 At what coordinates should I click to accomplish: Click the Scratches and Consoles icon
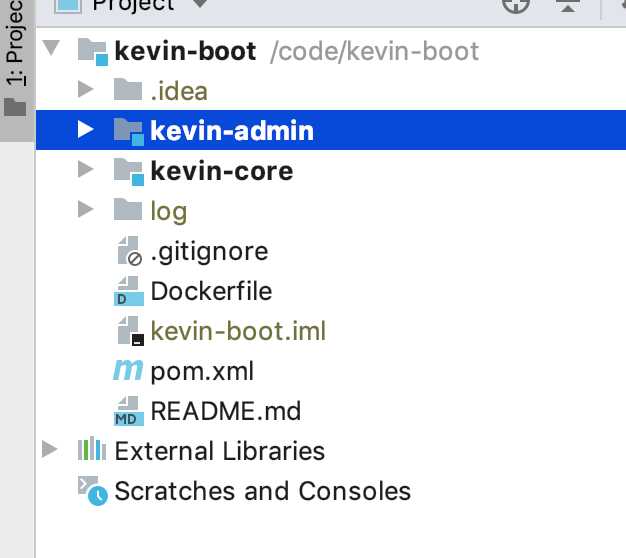[x=92, y=491]
